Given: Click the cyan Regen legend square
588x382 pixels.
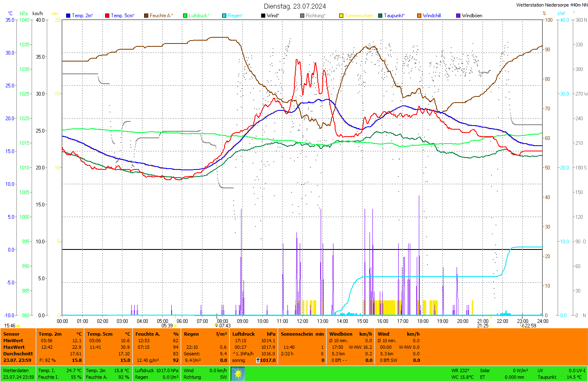Looking at the screenshot, I should pyautogui.click(x=224, y=16).
